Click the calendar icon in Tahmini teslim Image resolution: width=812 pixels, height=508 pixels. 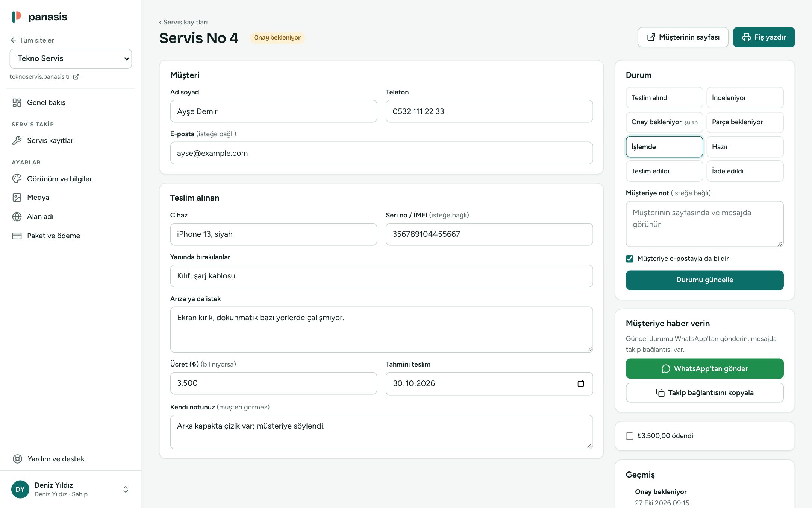(x=581, y=383)
